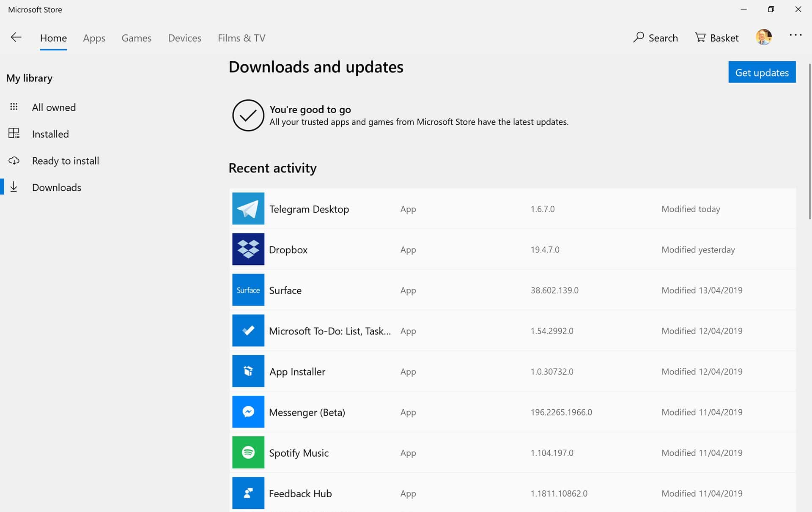Click version 1.54.2992.0 text
The image size is (812, 512).
click(x=552, y=331)
